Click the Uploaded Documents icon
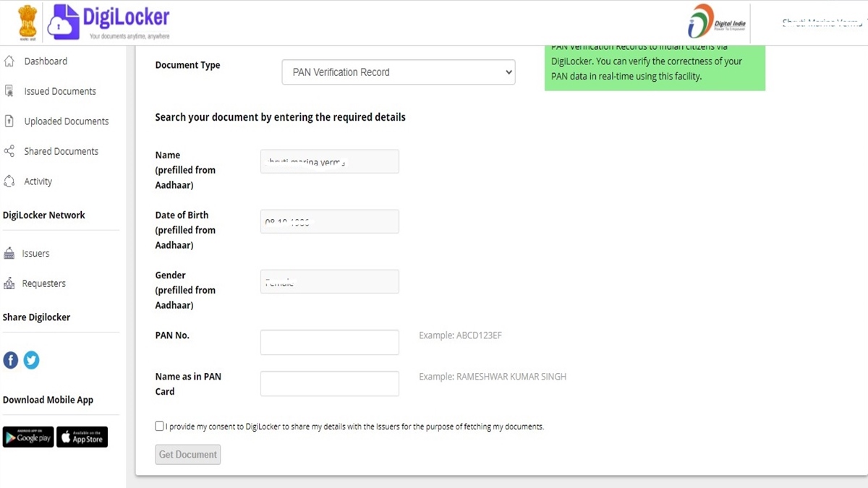The width and height of the screenshot is (868, 488). [9, 121]
